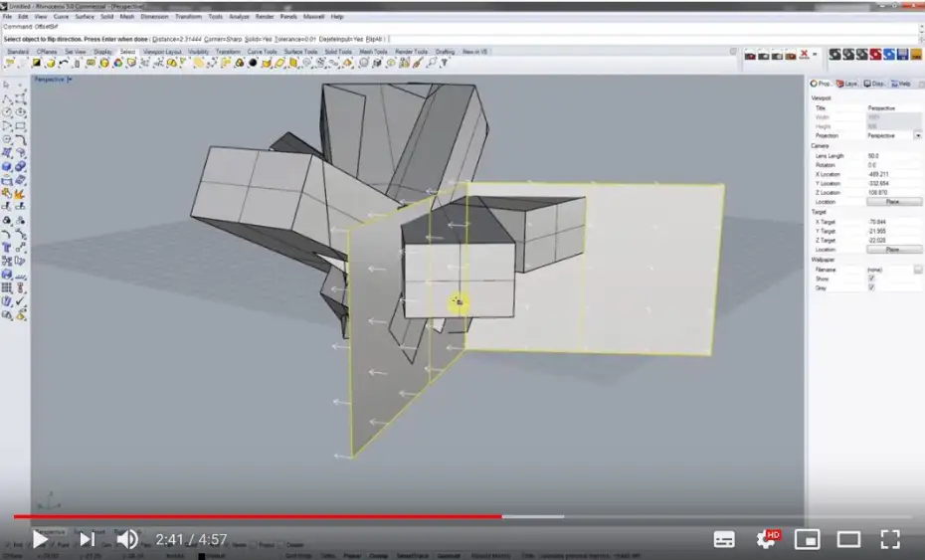Click the first camera icon in toolbar

click(x=750, y=56)
